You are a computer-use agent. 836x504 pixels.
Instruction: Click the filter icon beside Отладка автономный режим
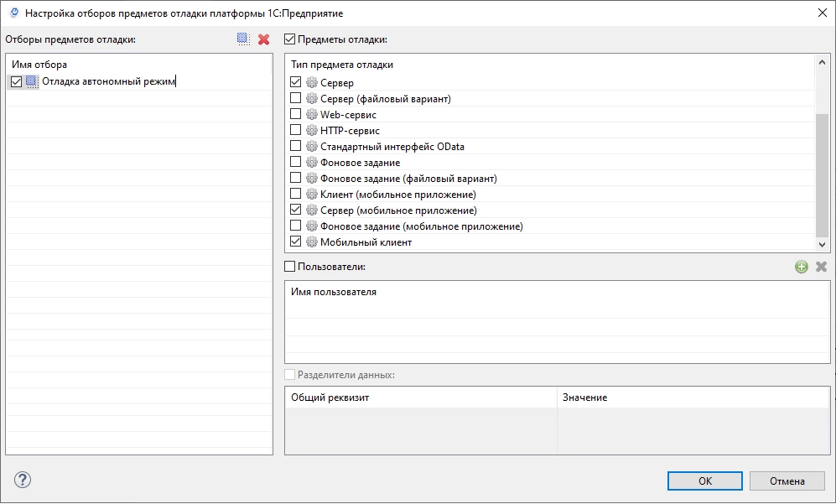pyautogui.click(x=32, y=81)
